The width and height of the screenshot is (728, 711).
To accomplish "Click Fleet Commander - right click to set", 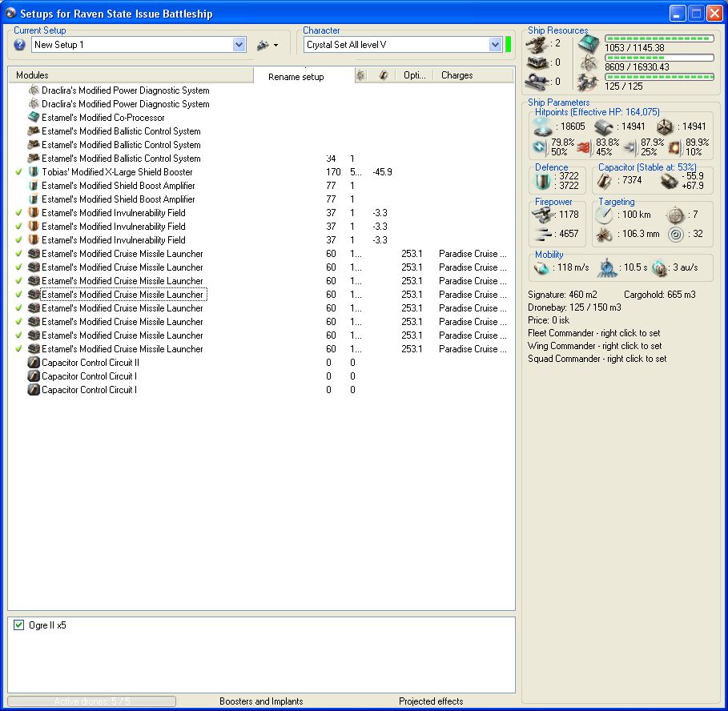I will pos(593,333).
